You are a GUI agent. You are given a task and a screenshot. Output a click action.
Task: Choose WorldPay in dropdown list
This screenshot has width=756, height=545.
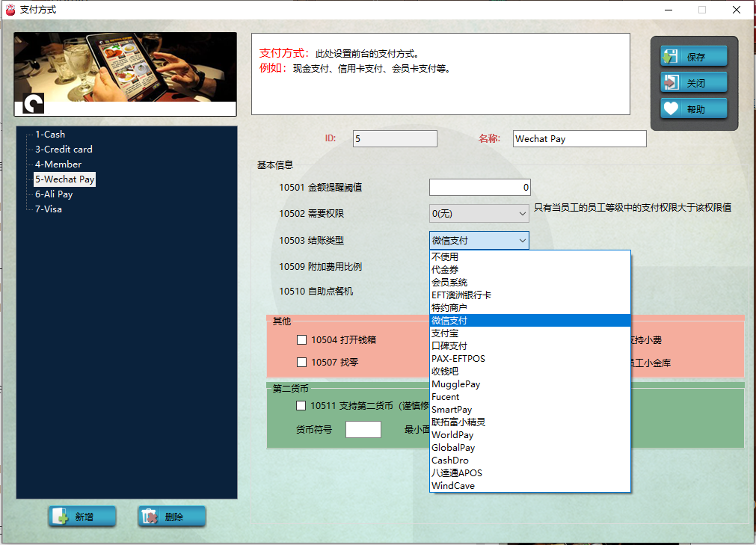pyautogui.click(x=530, y=434)
